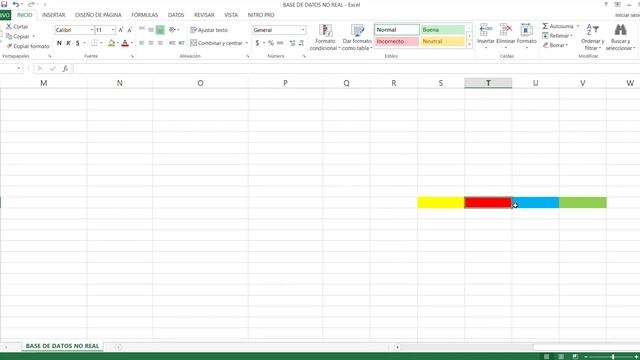Toggle underline (S) formatting
640x360 pixels.
(78, 43)
